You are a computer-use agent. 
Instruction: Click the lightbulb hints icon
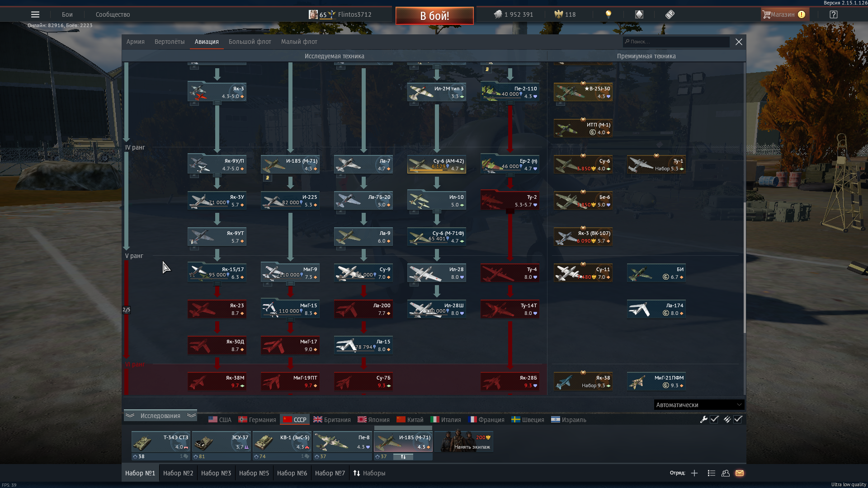[609, 14]
